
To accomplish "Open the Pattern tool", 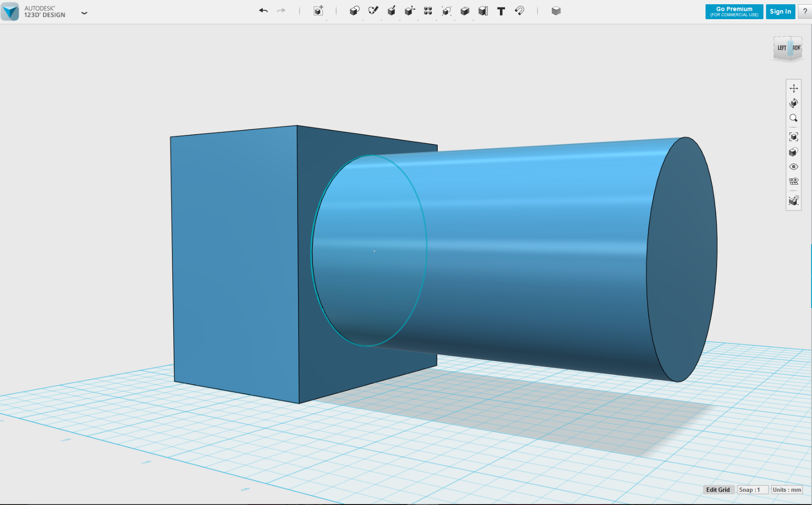I will (427, 11).
